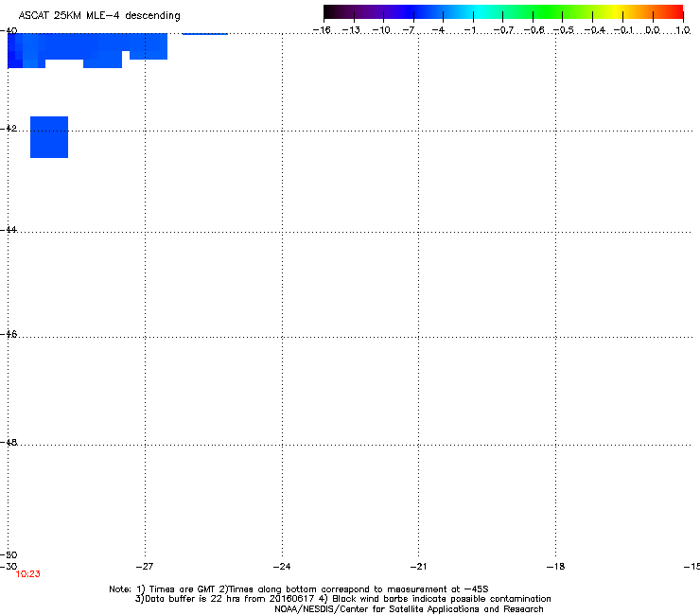Click the -18 longitude axis label
This screenshot has width=700, height=615.
click(x=555, y=567)
